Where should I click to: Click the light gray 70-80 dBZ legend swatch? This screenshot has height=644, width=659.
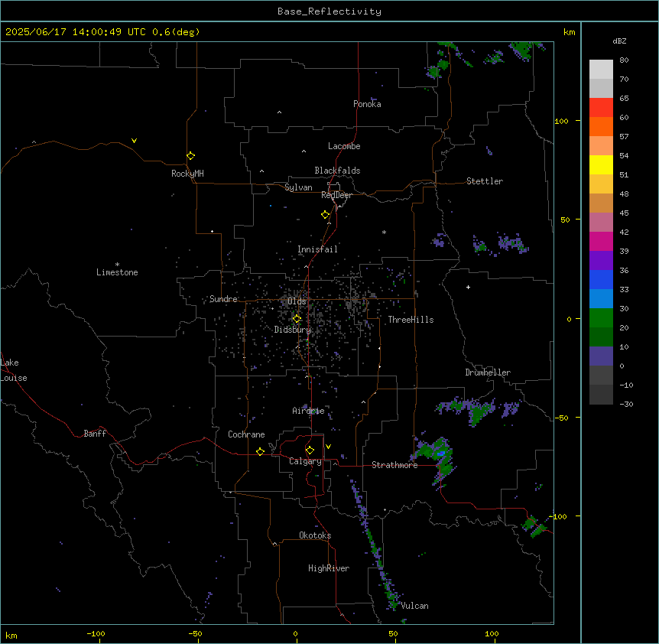[x=601, y=69]
